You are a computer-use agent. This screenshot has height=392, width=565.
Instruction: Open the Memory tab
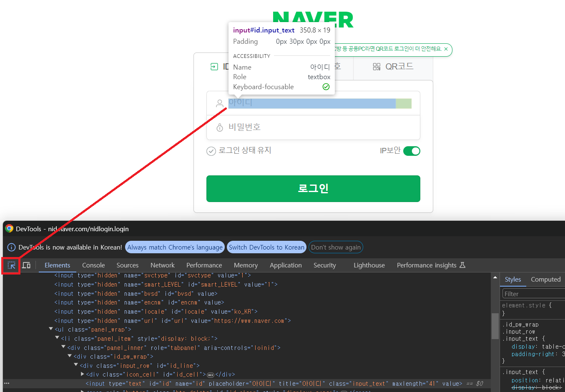pyautogui.click(x=246, y=265)
